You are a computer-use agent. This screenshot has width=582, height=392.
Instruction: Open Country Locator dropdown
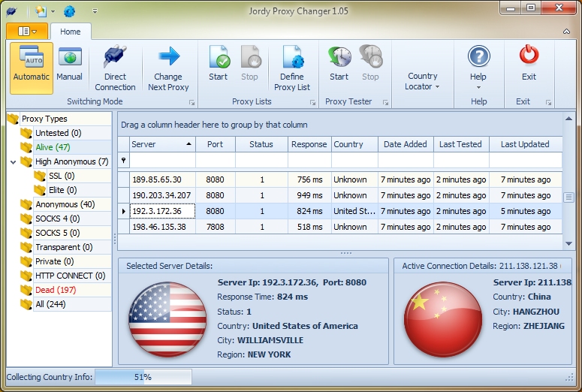coord(423,81)
